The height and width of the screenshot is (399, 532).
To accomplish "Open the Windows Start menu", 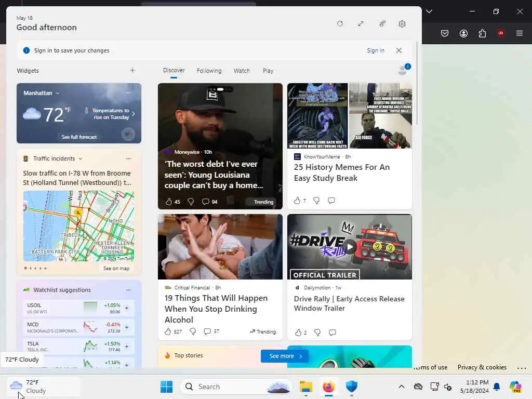I will point(166,387).
